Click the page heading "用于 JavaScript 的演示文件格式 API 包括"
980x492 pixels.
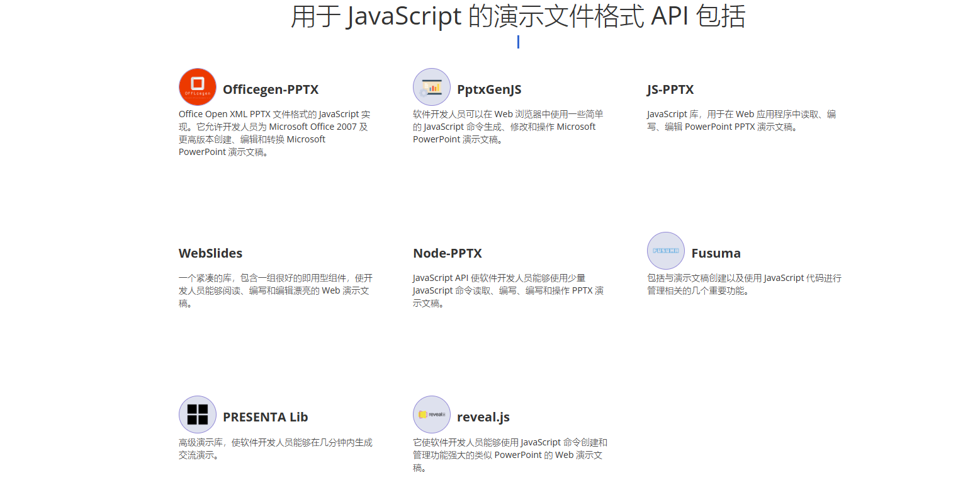(x=518, y=16)
